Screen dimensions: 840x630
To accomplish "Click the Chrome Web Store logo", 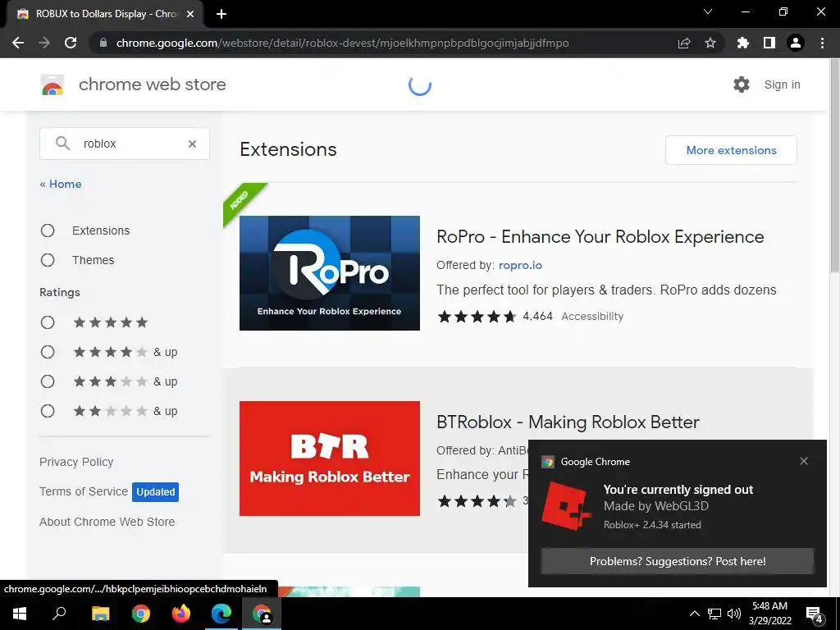I will (x=52, y=84).
